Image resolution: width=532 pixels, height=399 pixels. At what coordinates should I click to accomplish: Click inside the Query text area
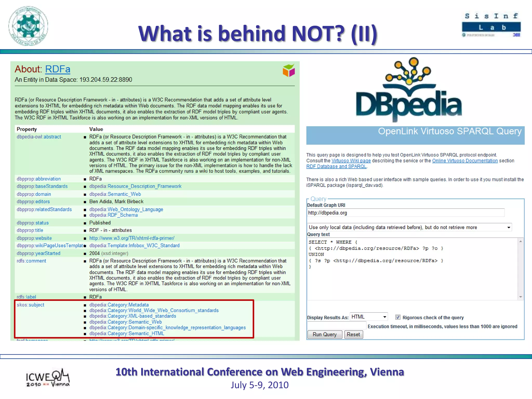[413, 269]
